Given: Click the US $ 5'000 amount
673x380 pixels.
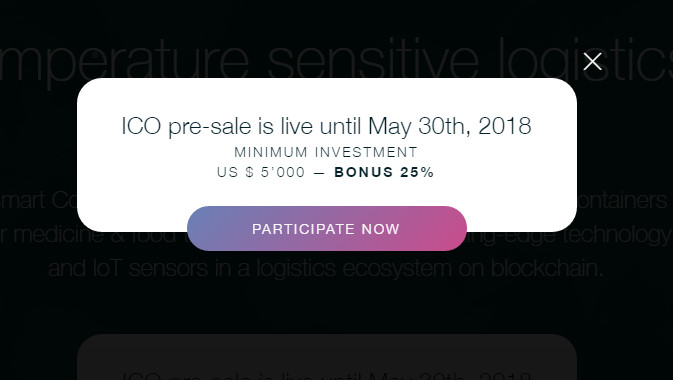Looking at the screenshot, I should 261,172.
